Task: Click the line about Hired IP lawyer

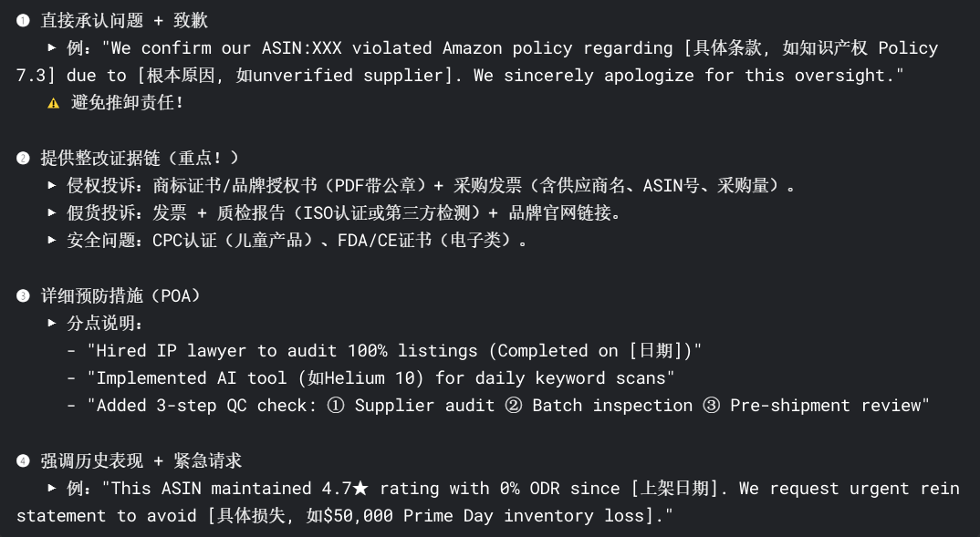Action: click(x=384, y=351)
